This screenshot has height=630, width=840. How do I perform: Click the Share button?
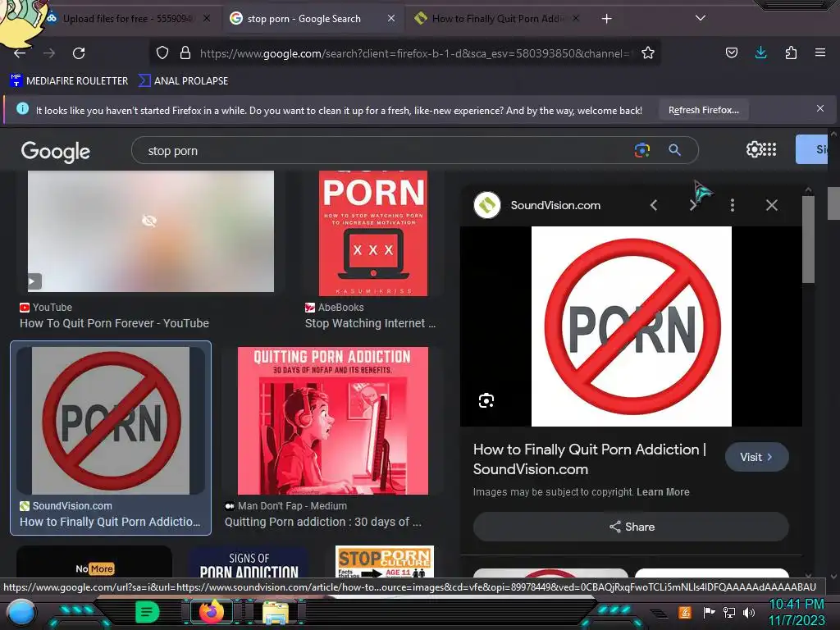631,527
